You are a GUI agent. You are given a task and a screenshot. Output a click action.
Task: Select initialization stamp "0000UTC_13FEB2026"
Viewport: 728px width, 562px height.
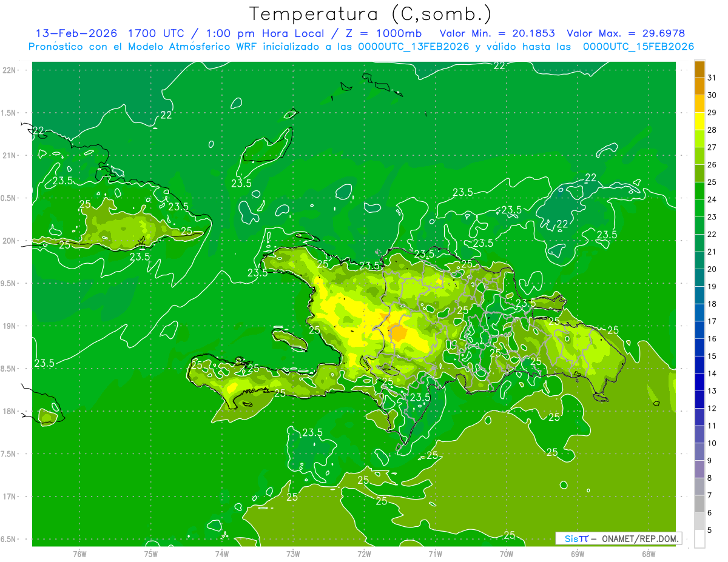(x=414, y=47)
